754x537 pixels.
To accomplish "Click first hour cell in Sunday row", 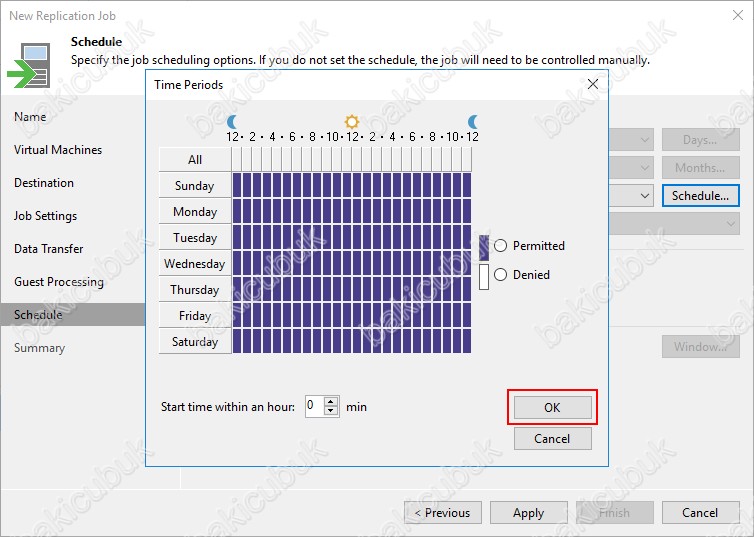I will pyautogui.click(x=237, y=185).
